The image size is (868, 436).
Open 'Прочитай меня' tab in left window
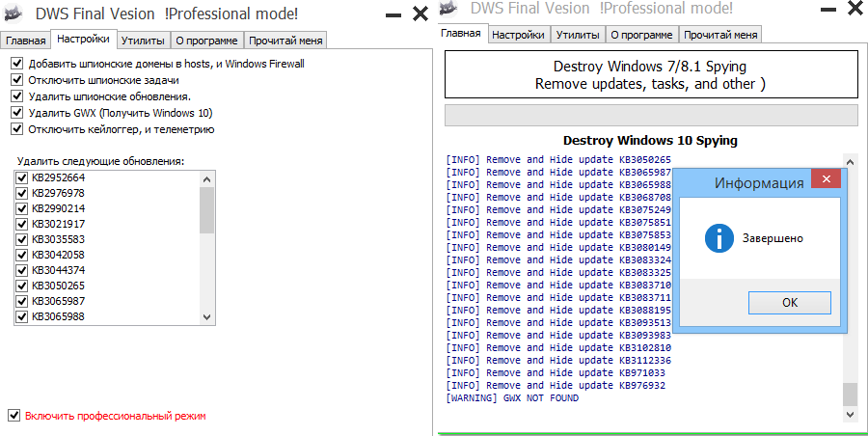(285, 41)
